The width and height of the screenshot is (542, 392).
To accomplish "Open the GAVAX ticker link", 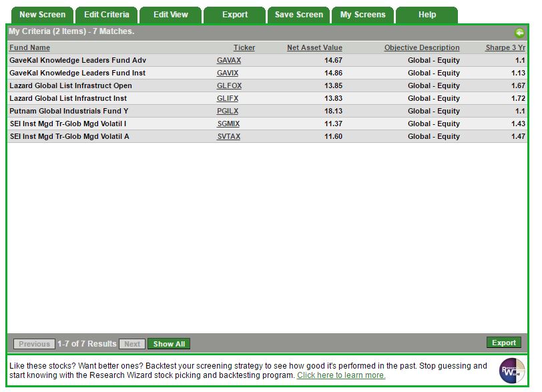I will [229, 61].
